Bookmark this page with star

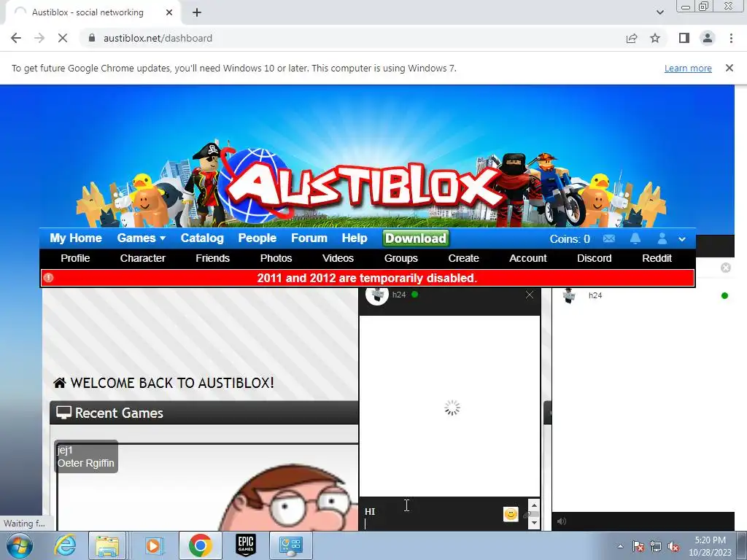655,38
